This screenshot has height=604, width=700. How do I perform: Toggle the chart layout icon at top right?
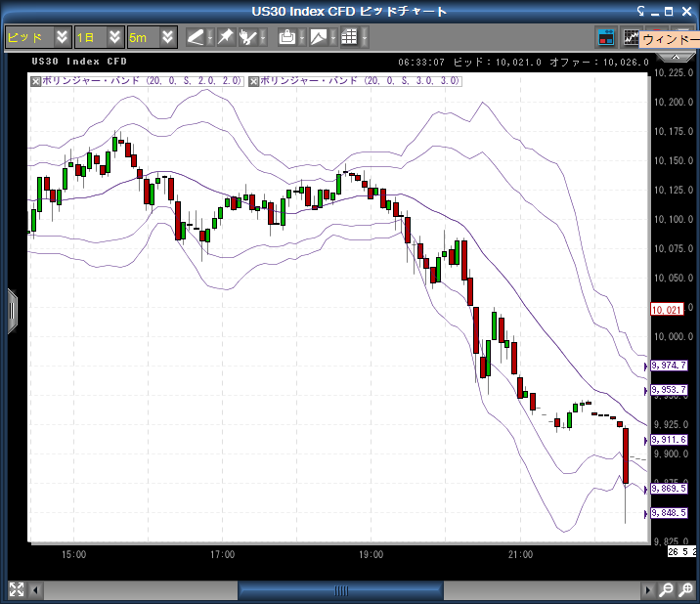(x=606, y=37)
